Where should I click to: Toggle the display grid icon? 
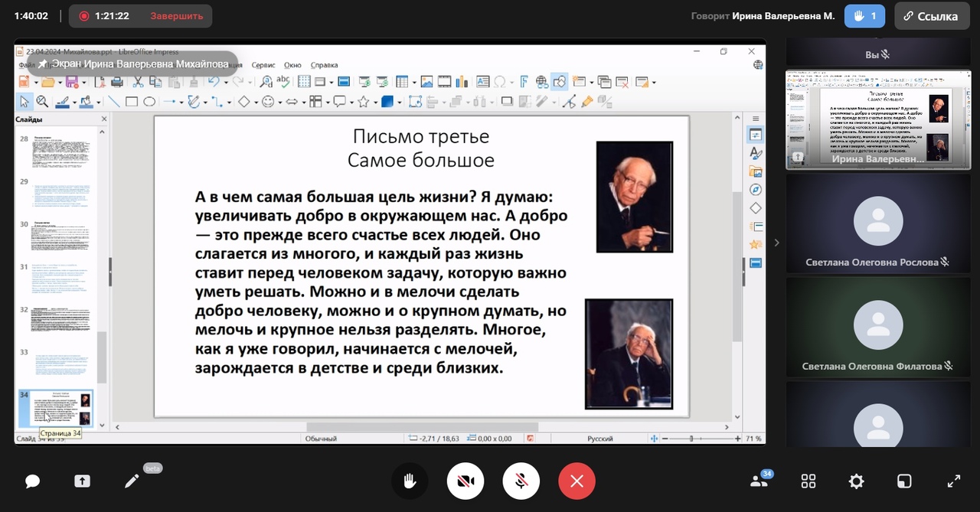point(304,82)
